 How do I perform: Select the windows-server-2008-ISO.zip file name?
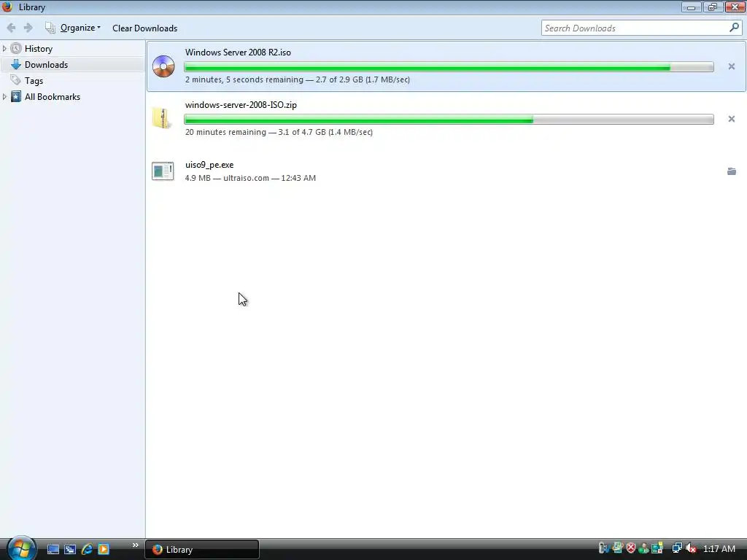tap(241, 105)
